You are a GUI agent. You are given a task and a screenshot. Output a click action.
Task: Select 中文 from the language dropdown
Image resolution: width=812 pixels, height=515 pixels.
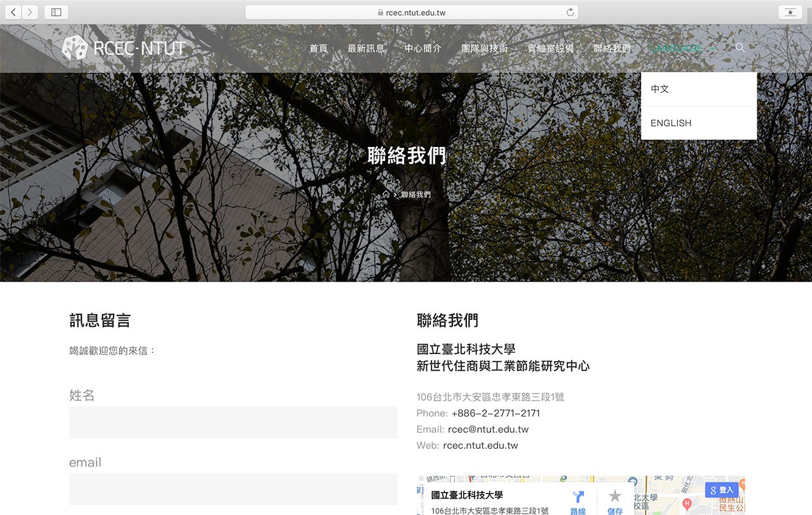pos(660,89)
